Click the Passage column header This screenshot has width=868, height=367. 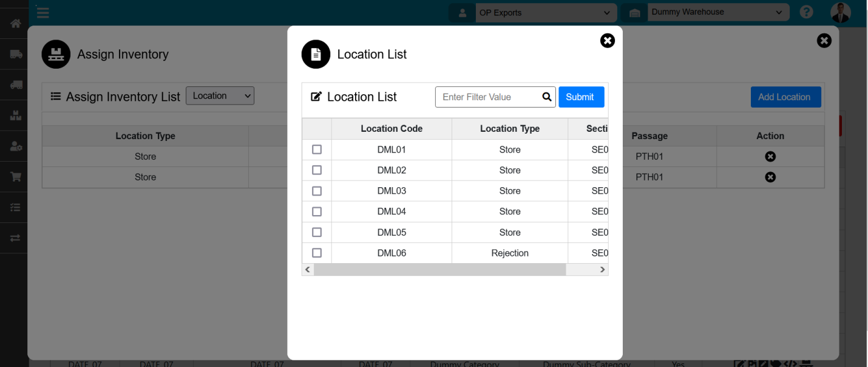click(649, 136)
